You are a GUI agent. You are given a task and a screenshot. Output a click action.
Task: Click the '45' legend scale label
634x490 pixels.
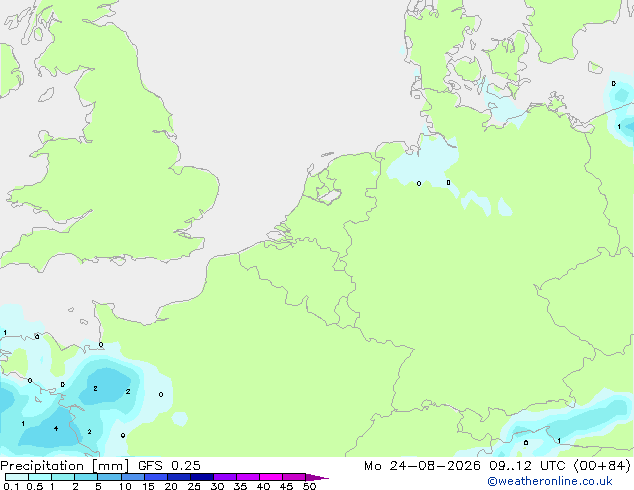pyautogui.click(x=286, y=486)
